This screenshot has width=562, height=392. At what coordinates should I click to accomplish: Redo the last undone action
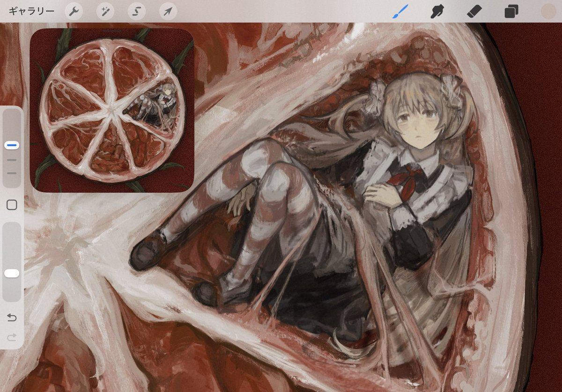[x=12, y=337]
